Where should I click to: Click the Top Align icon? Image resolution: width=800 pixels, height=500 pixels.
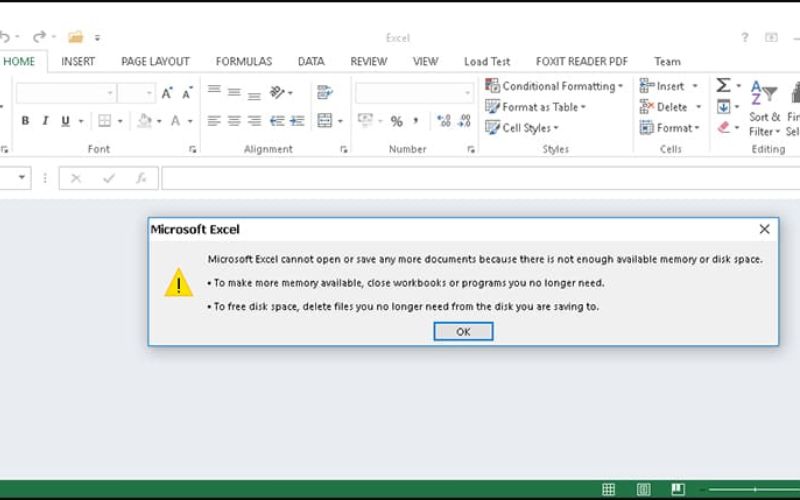click(214, 90)
